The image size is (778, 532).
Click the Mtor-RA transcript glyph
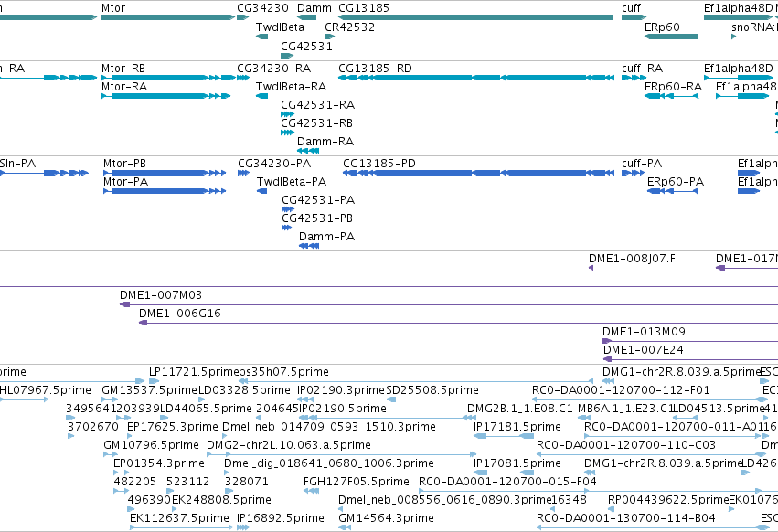[165, 96]
